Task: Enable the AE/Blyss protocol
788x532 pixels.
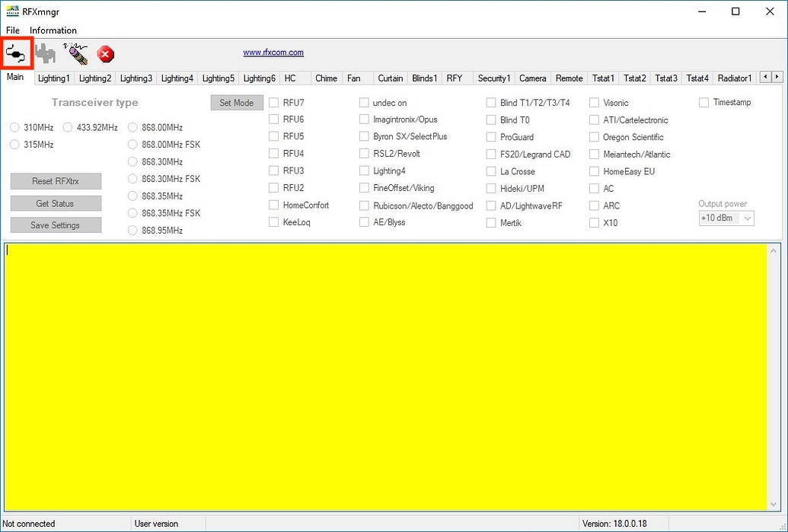Action: pos(364,222)
